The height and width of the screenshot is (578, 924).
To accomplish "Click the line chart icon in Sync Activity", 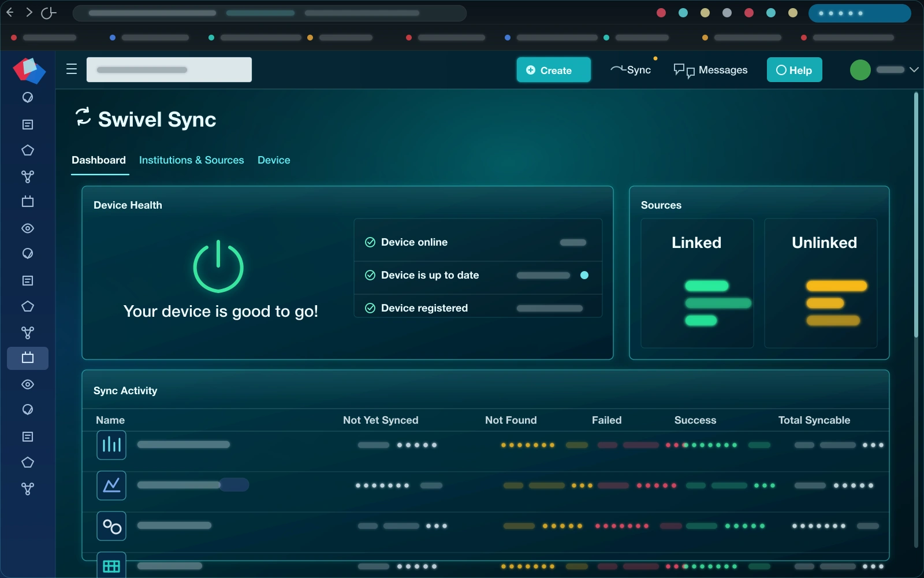I will (111, 486).
